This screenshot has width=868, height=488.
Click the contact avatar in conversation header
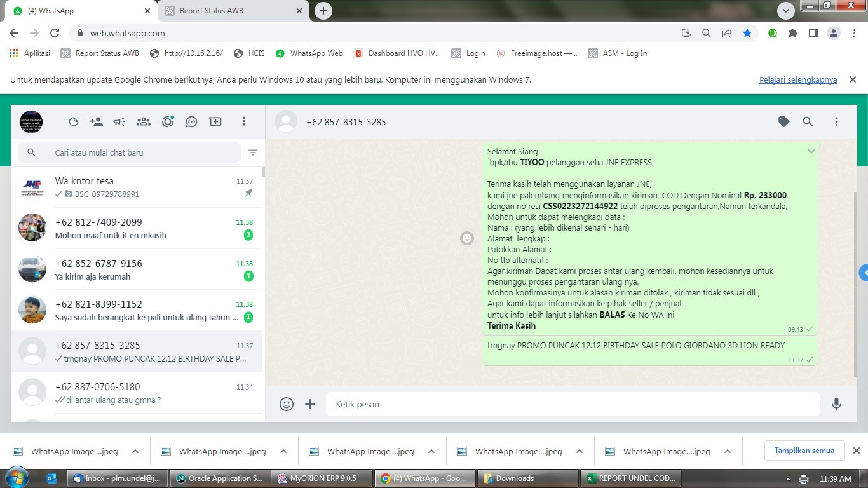coord(286,122)
